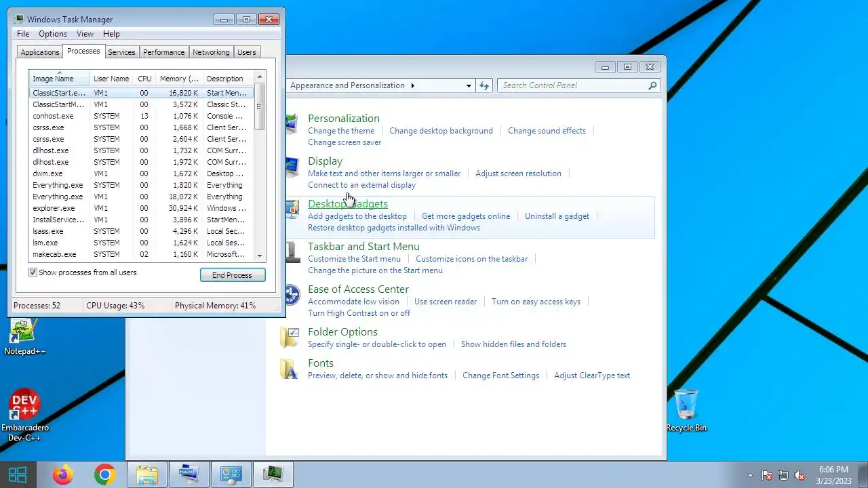The height and width of the screenshot is (488, 868).
Task: Click Get more gadgets online link
Action: 466,216
